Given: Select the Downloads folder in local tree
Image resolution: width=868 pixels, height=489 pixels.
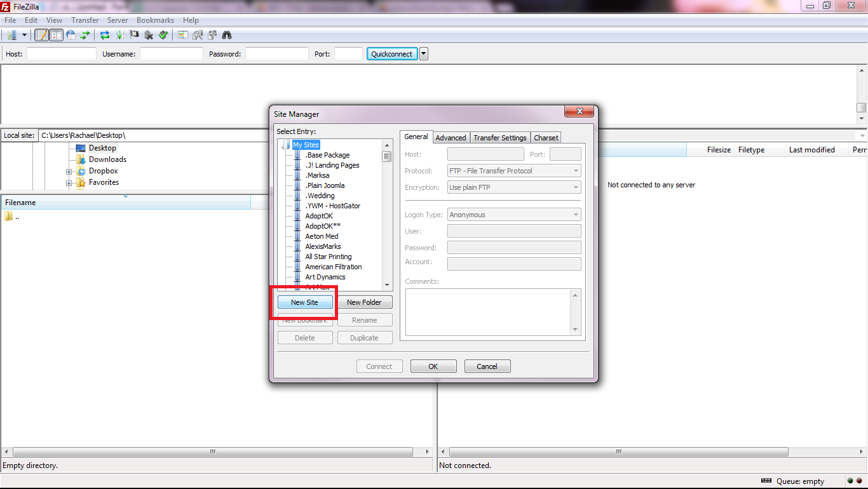Looking at the screenshot, I should (x=107, y=159).
